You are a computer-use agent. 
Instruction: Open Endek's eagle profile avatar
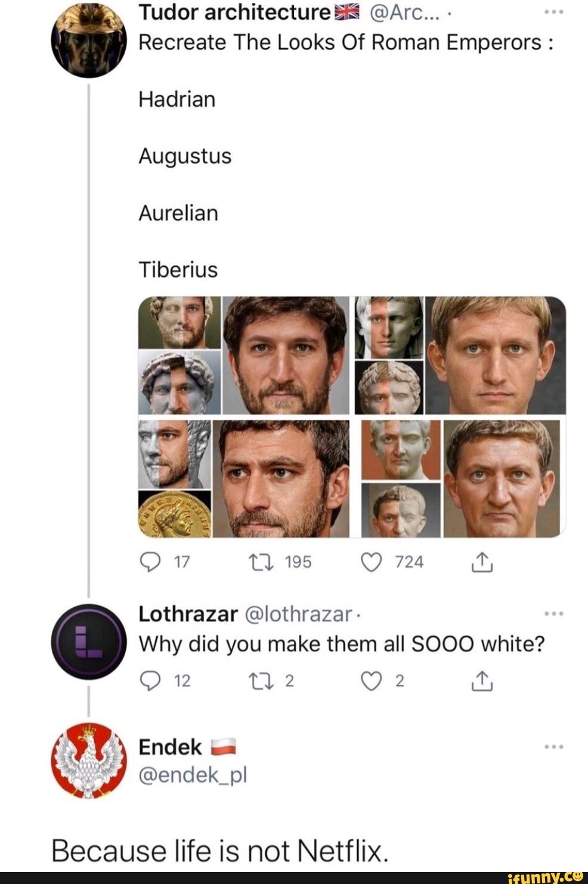(89, 761)
